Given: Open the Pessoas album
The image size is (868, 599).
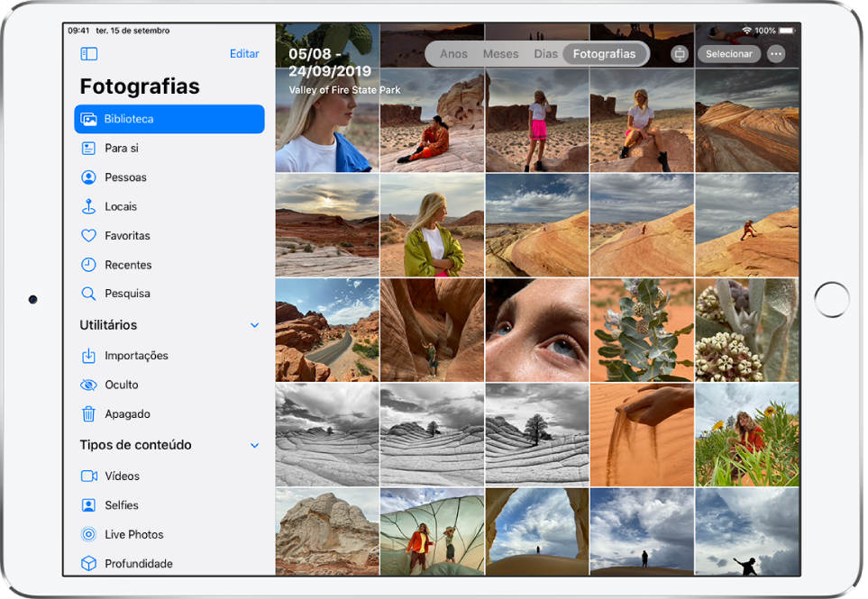Looking at the screenshot, I should tap(169, 177).
